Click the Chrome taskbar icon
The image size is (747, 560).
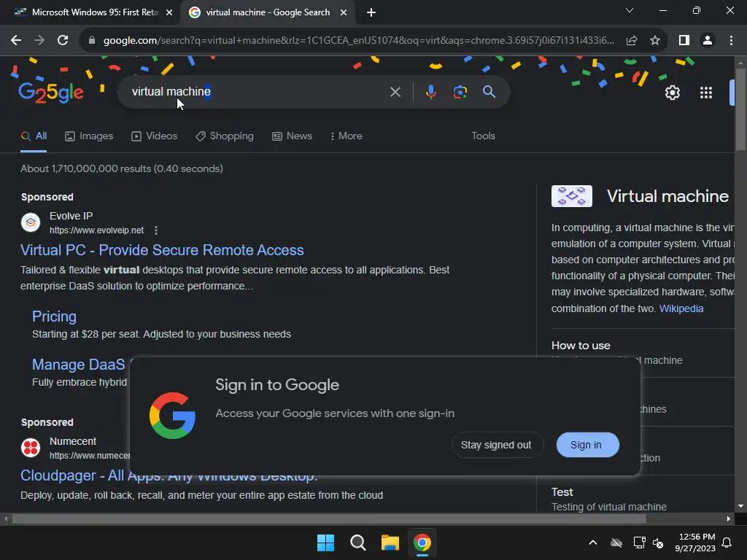tap(422, 542)
